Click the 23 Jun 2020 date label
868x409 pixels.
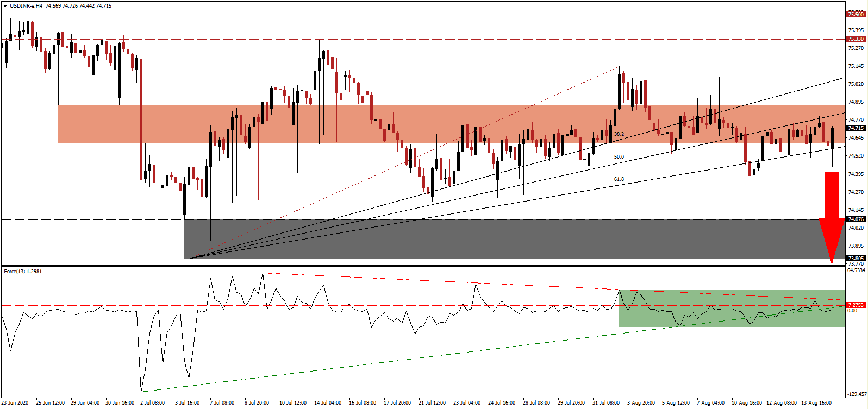pyautogui.click(x=16, y=403)
